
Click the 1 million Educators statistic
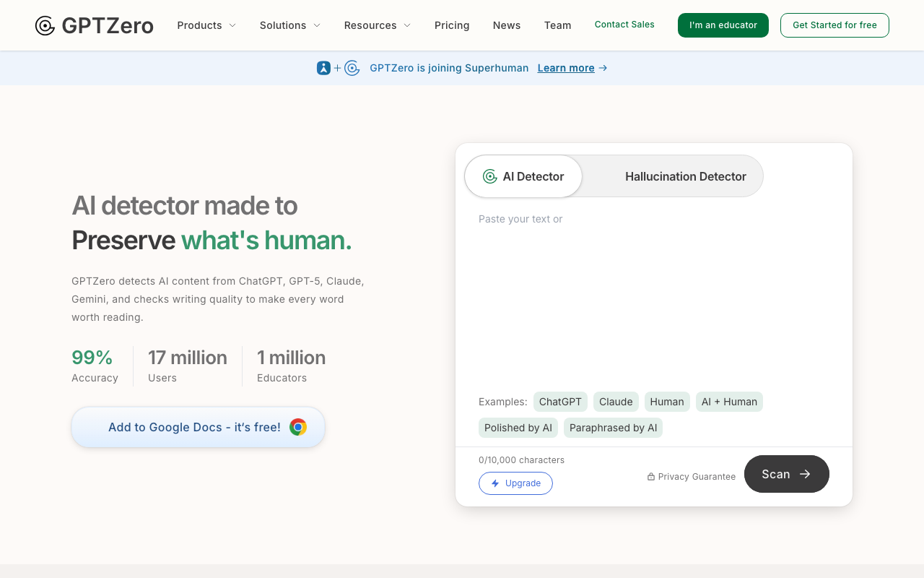pos(291,366)
